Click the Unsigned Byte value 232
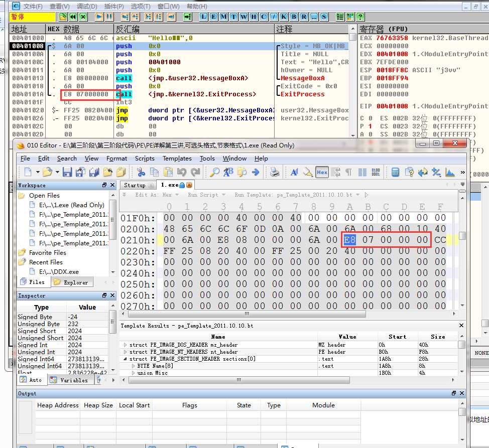489x448 pixels. [73, 324]
